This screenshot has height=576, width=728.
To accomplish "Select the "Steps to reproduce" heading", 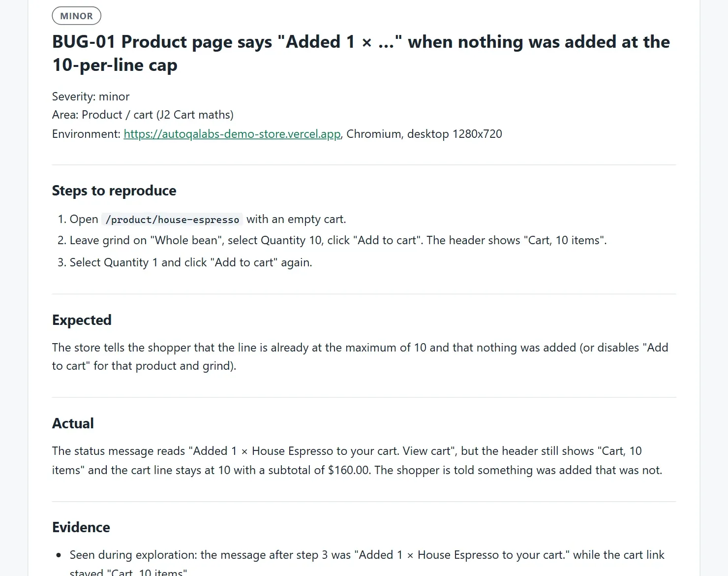I will click(114, 191).
